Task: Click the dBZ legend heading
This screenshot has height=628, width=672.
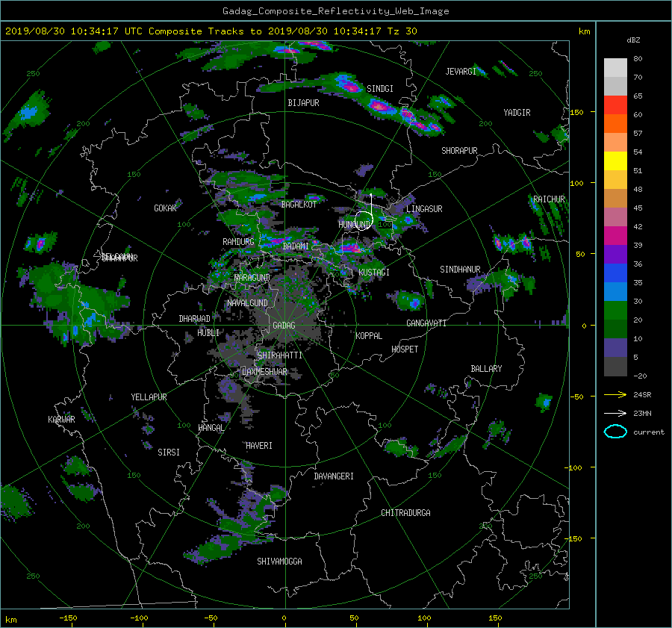Action: [x=633, y=40]
